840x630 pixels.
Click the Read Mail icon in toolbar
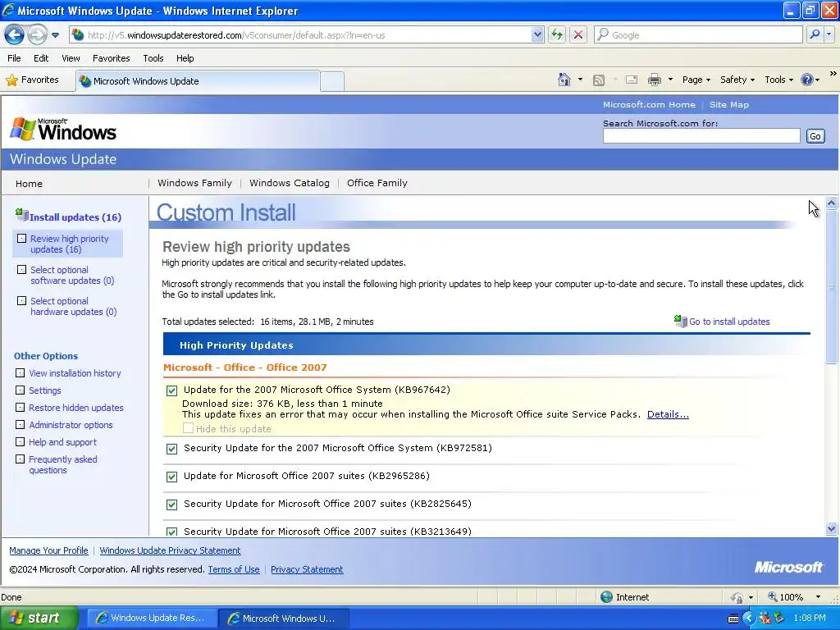pos(632,80)
